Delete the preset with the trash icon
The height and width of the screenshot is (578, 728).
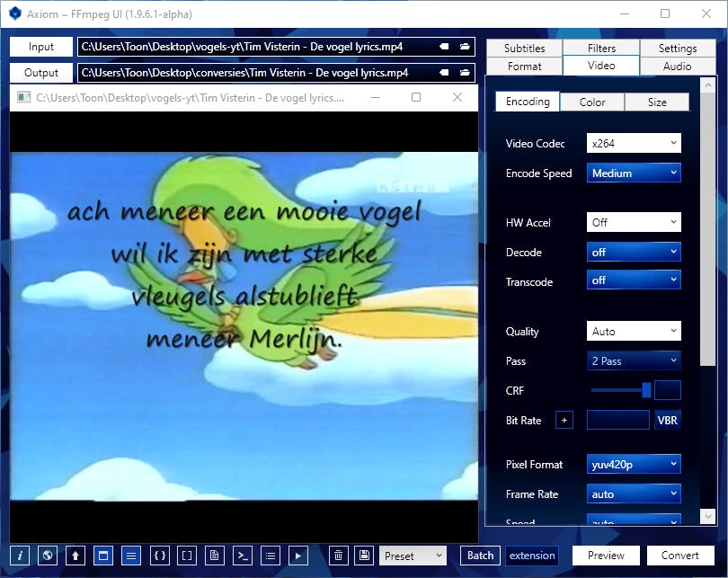(x=339, y=556)
